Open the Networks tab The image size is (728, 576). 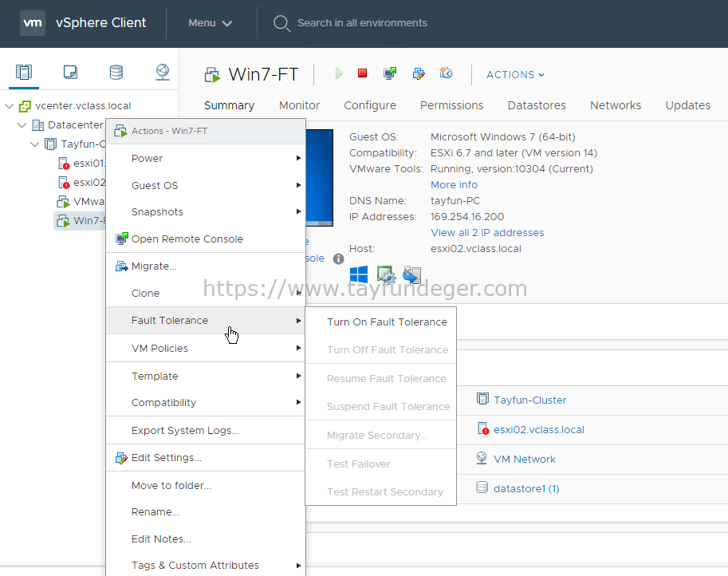coord(616,105)
